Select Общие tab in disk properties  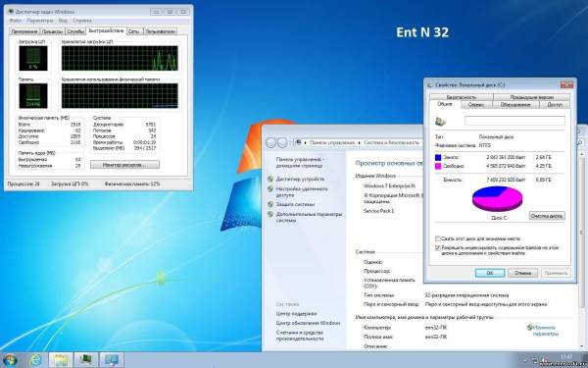click(445, 104)
